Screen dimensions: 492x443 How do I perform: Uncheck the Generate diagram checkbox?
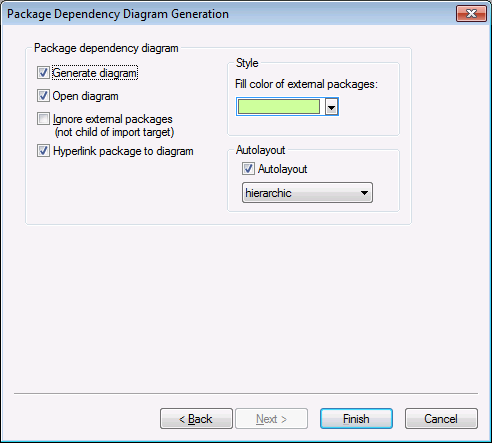43,73
